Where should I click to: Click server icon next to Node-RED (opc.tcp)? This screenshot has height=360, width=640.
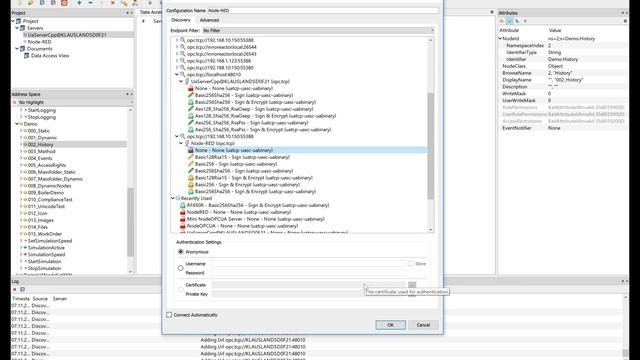(187, 143)
